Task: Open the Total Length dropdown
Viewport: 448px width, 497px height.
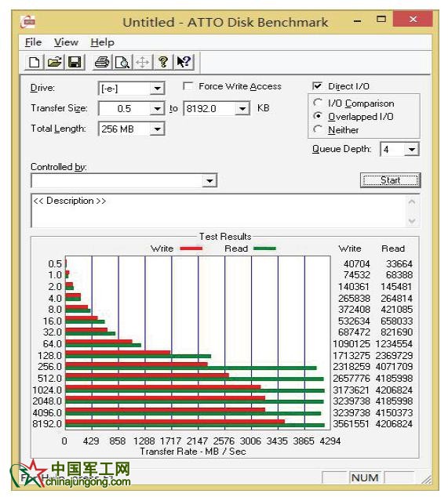Action: click(x=157, y=129)
